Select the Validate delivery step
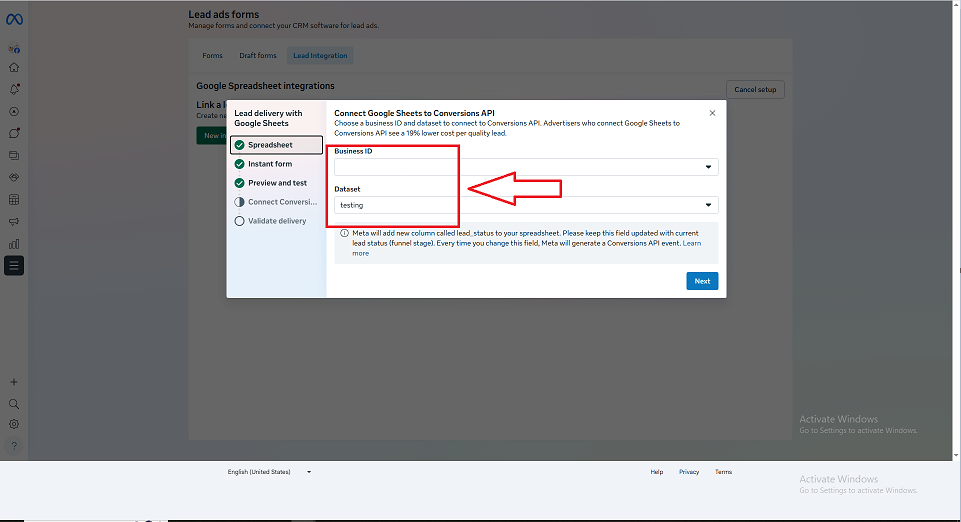 tap(277, 221)
